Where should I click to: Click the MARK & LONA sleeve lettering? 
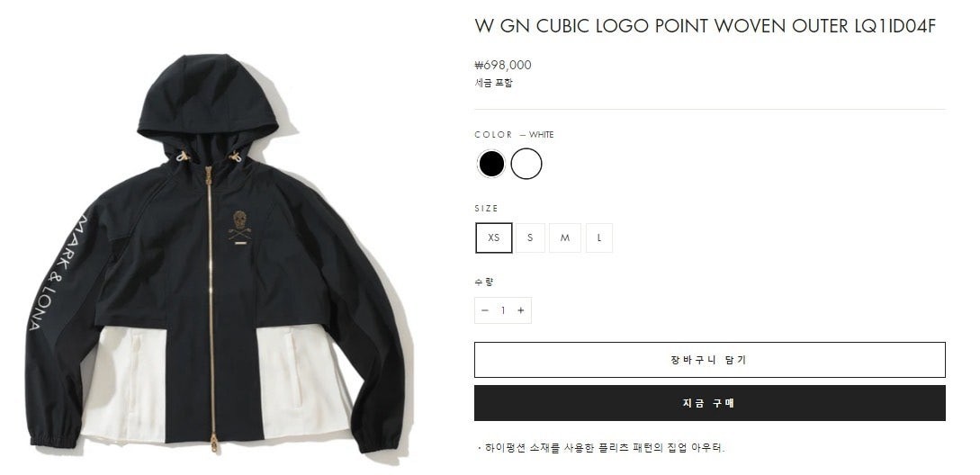[x=60, y=273]
